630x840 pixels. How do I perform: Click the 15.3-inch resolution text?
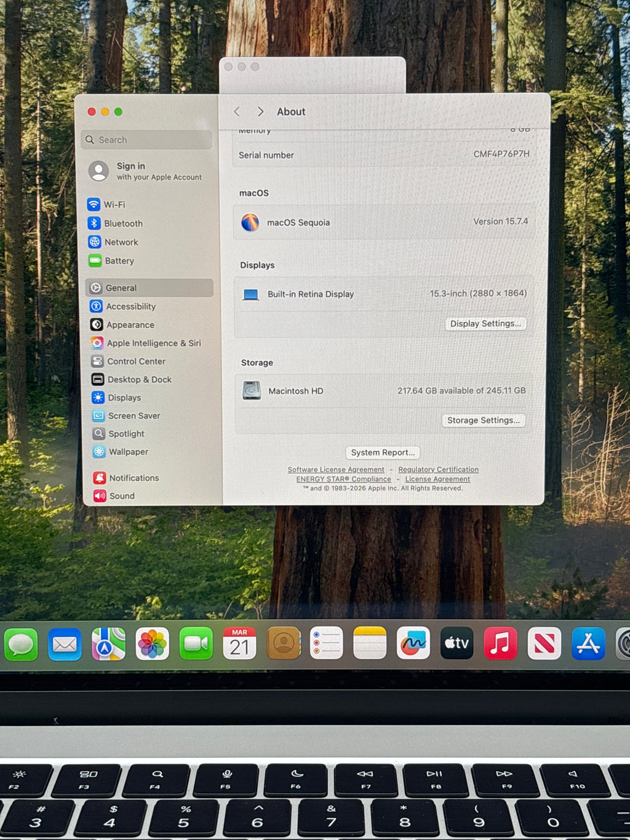(479, 294)
